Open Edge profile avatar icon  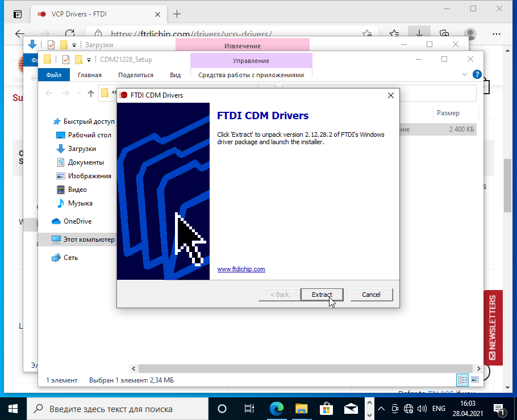[x=470, y=33]
